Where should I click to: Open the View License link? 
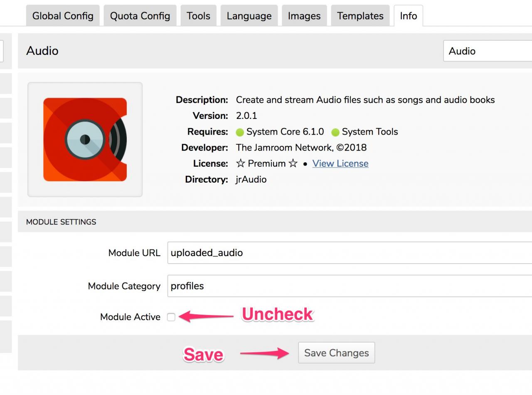click(x=340, y=163)
